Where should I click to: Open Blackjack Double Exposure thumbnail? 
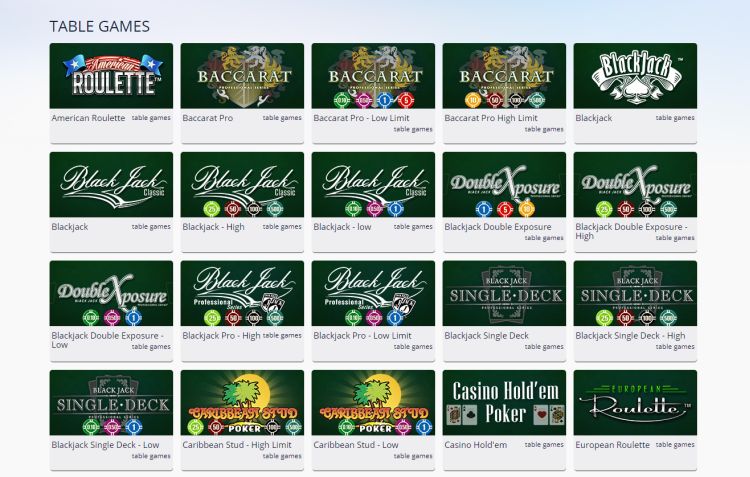504,185
